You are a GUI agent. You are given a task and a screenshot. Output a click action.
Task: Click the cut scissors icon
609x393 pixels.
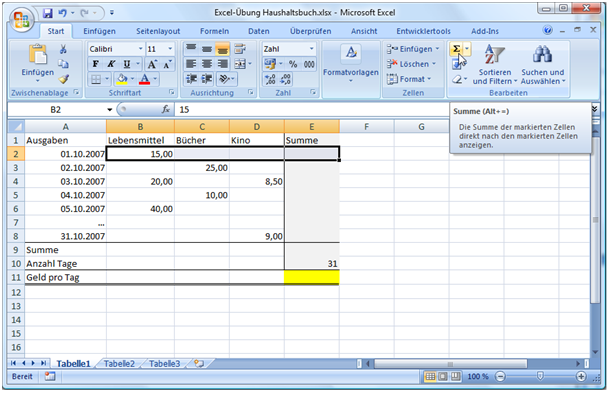(x=63, y=49)
